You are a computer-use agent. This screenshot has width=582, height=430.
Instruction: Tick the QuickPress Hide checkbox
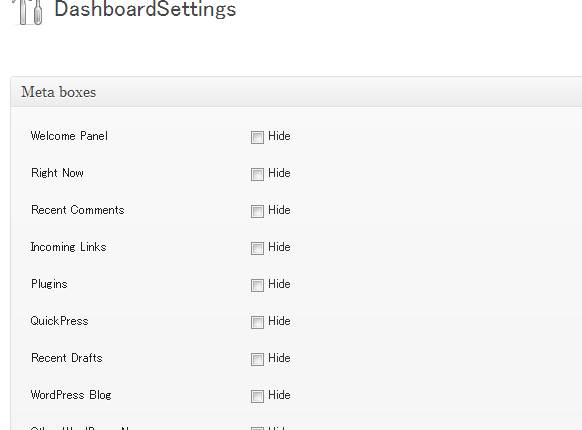257,322
